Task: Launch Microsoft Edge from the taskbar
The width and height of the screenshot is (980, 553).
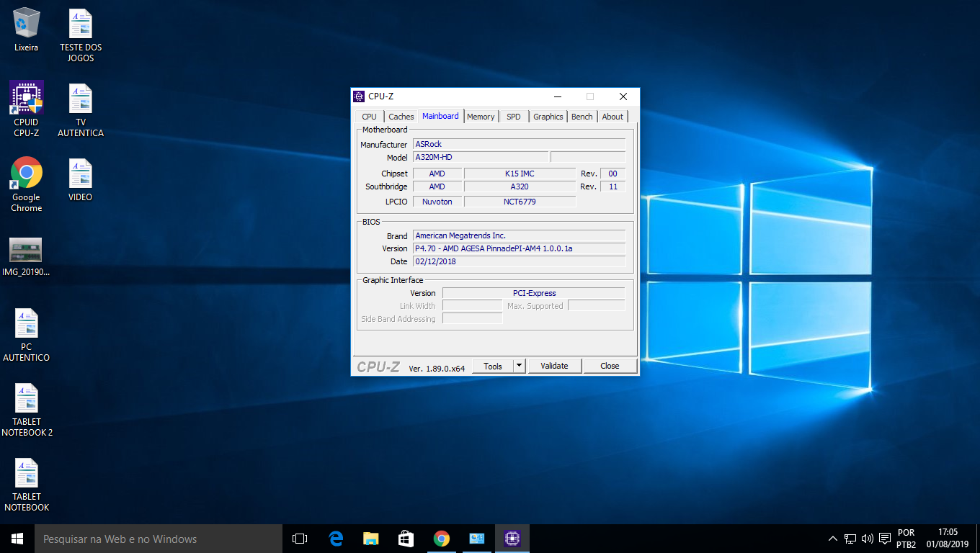Action: tap(336, 539)
